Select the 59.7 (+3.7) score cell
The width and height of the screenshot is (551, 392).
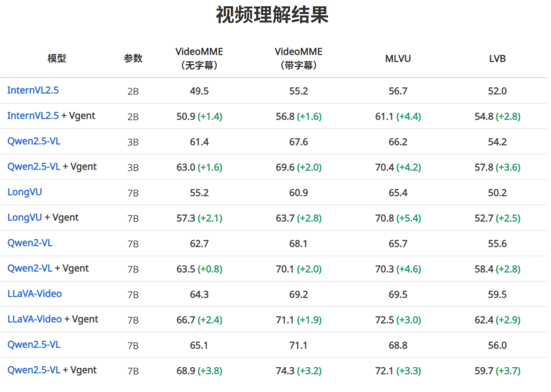tap(497, 371)
